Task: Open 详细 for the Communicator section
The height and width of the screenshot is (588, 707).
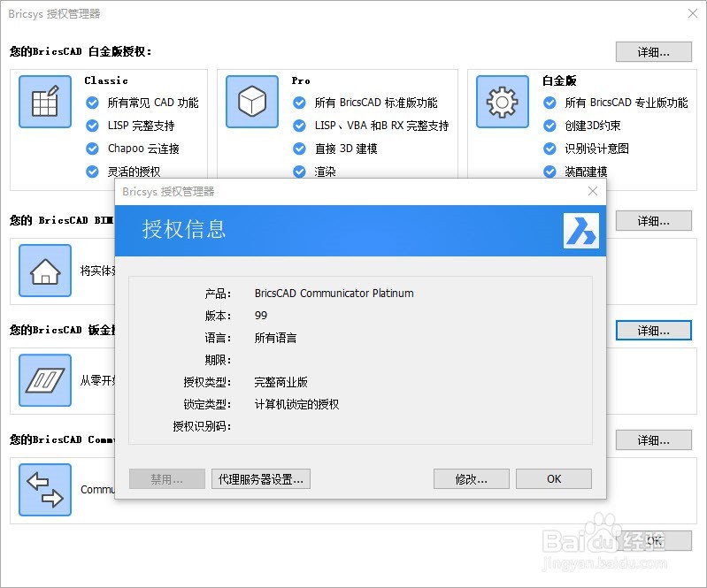Action: (653, 440)
